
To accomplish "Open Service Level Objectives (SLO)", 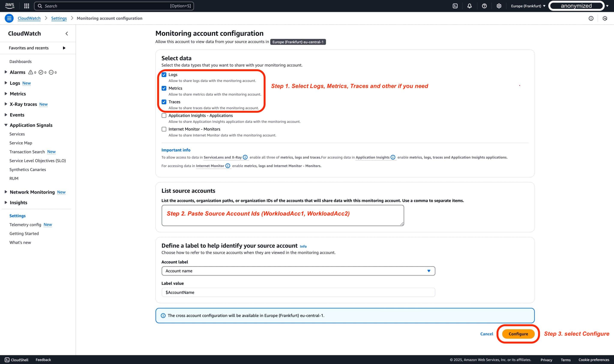I will pos(37,161).
